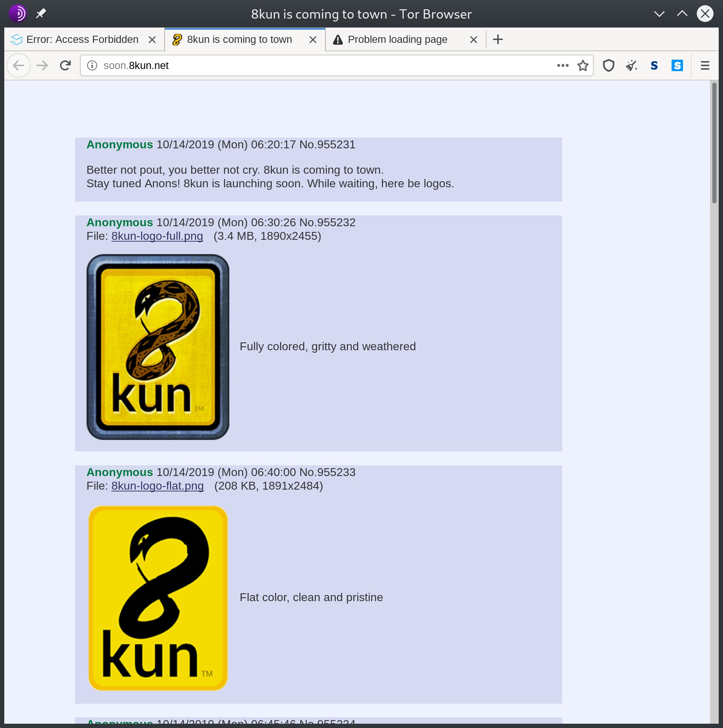Open page actions three-dot menu

563,65
